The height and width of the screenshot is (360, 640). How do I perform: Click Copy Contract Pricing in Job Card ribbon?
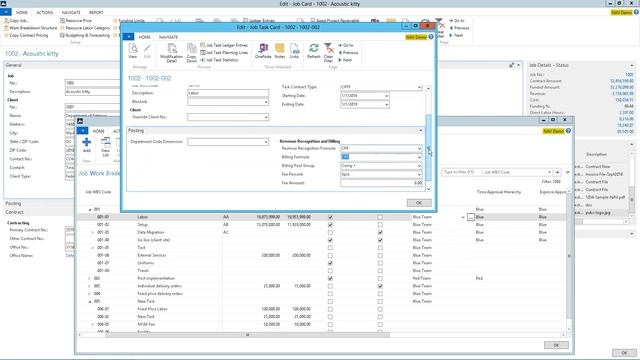pyautogui.click(x=26, y=35)
